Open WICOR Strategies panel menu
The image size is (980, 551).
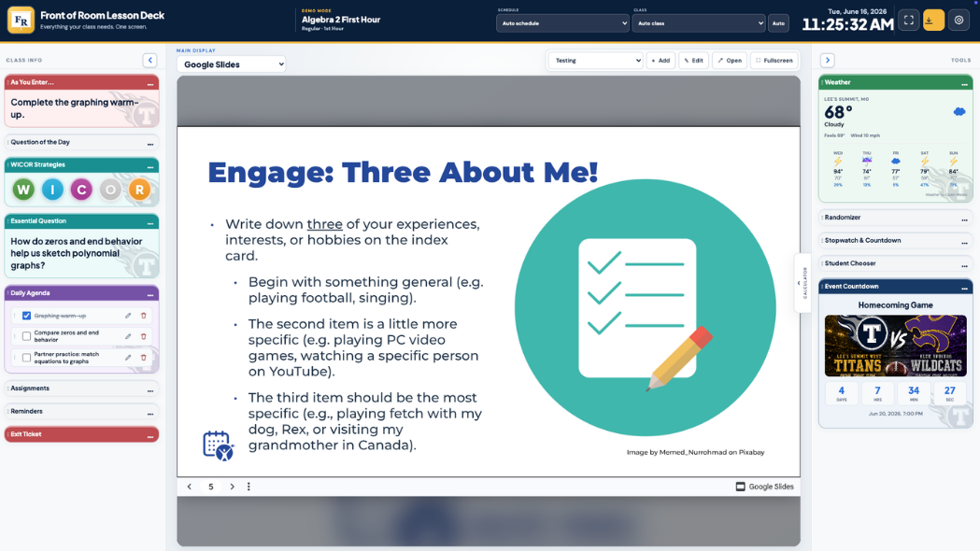(x=150, y=165)
